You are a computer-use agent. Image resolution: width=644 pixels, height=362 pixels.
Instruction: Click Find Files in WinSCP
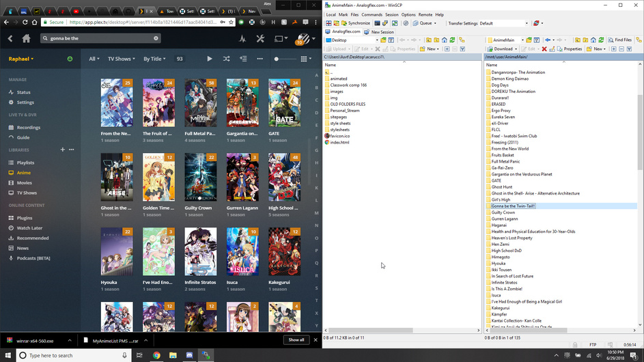[620, 40]
